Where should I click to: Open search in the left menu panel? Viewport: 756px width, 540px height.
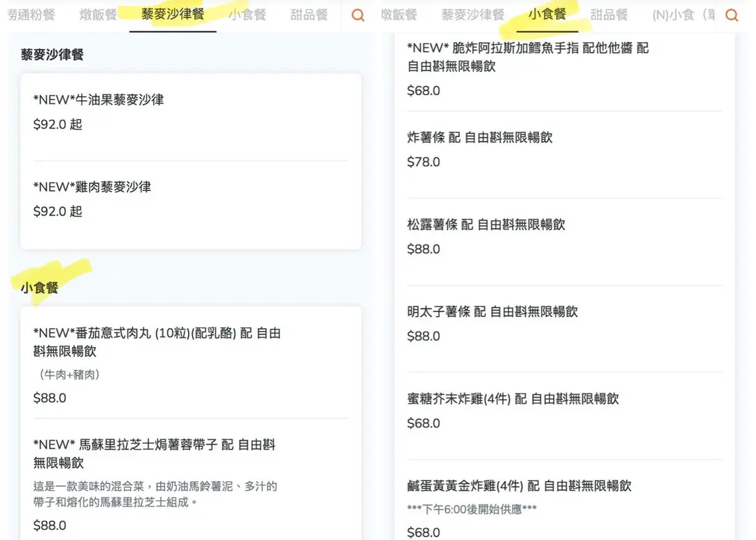click(358, 15)
